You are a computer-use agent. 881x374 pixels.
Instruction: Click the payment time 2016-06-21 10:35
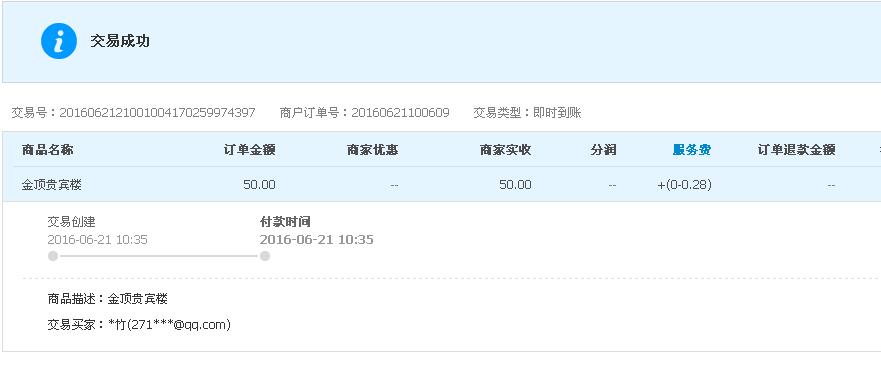pos(316,240)
